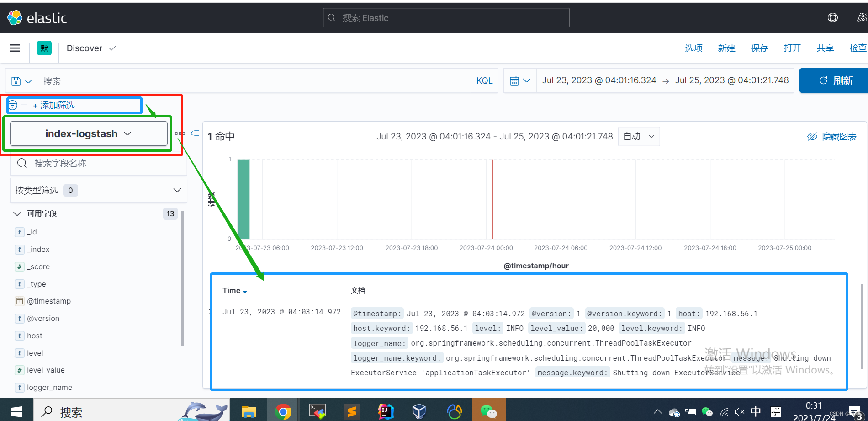Select the host field
The height and width of the screenshot is (421, 868).
click(34, 336)
